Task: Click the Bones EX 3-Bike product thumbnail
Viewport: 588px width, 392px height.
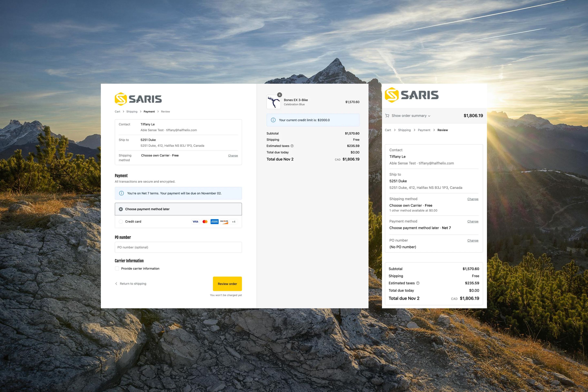Action: pyautogui.click(x=274, y=102)
